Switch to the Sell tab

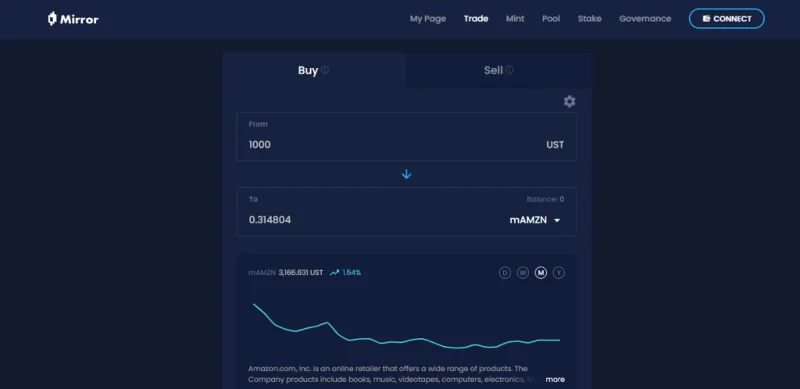[x=498, y=70]
